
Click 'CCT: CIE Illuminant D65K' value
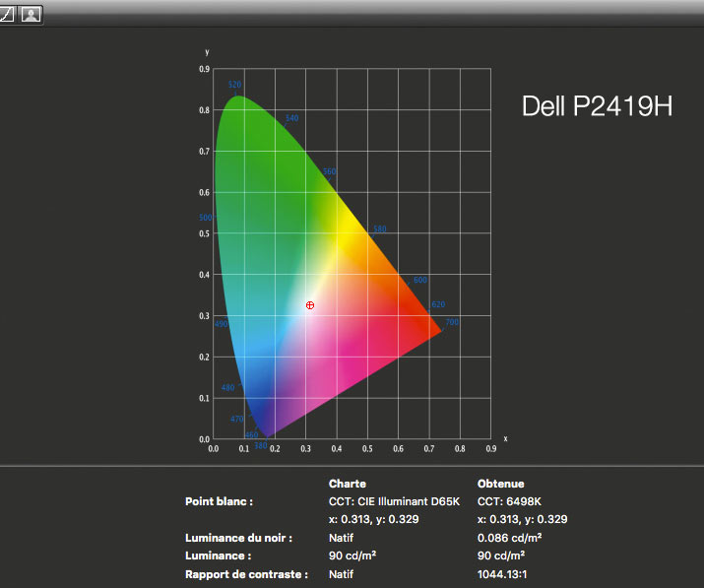tap(394, 501)
